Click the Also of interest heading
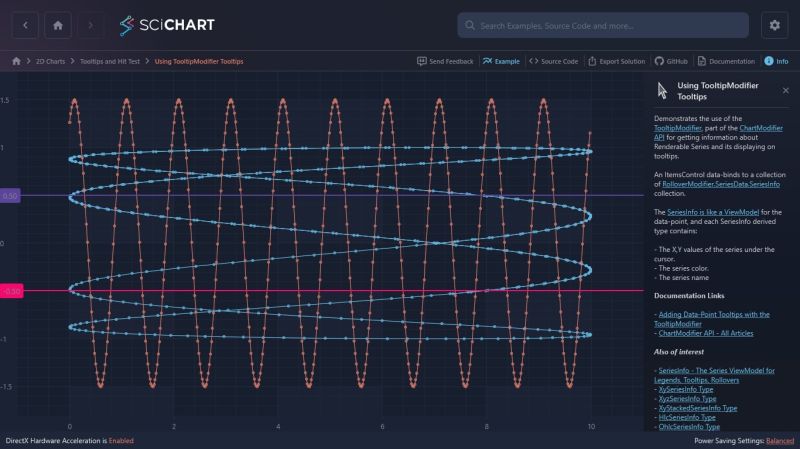This screenshot has height=449, width=800. tap(679, 352)
